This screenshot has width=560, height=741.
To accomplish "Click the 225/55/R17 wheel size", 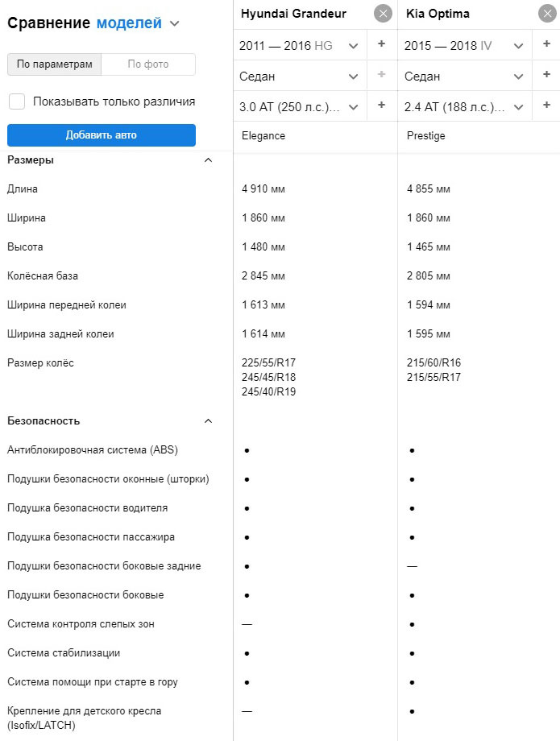I will click(x=268, y=363).
